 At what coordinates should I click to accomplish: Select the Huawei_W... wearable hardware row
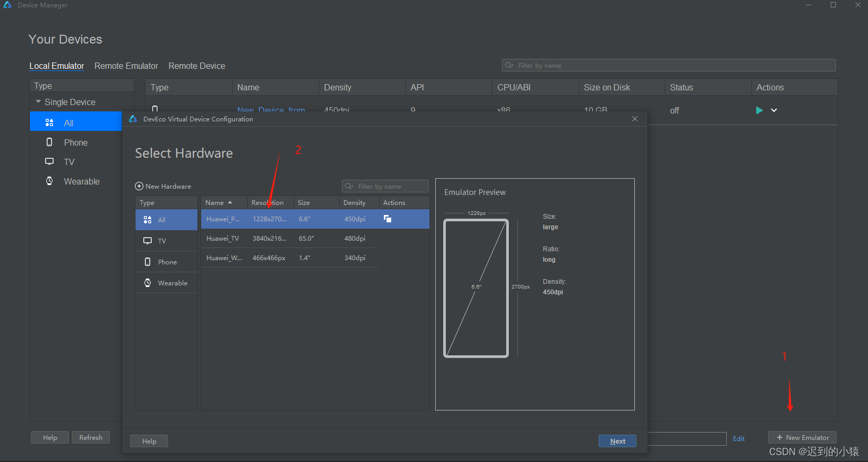(x=290, y=258)
